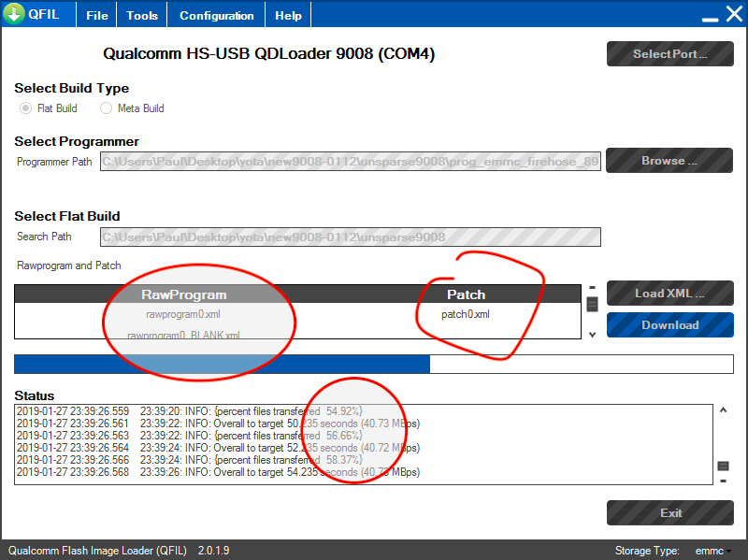The height and width of the screenshot is (560, 748).
Task: Minimize the QFIL window
Action: tap(710, 19)
